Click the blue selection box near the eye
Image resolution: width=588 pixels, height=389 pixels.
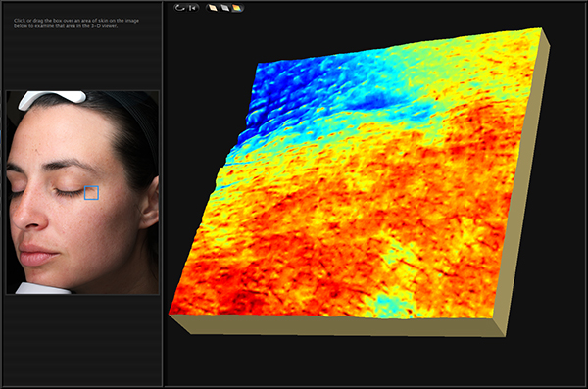91,193
